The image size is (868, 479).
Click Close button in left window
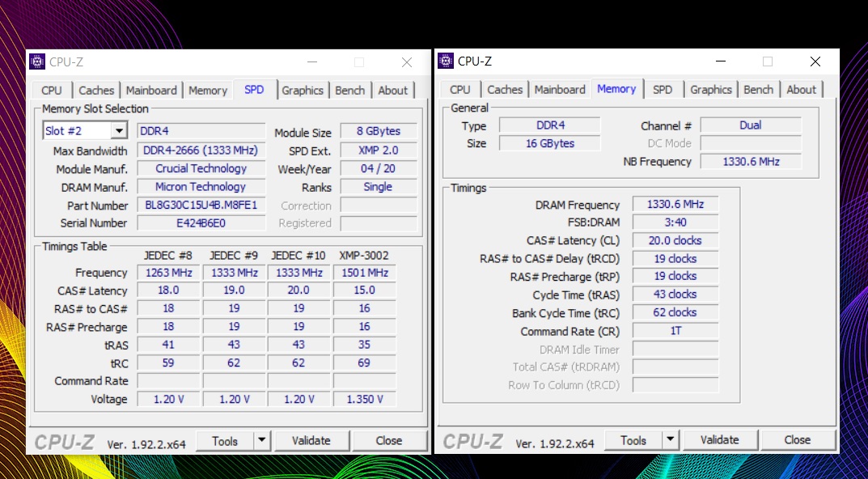pyautogui.click(x=388, y=441)
